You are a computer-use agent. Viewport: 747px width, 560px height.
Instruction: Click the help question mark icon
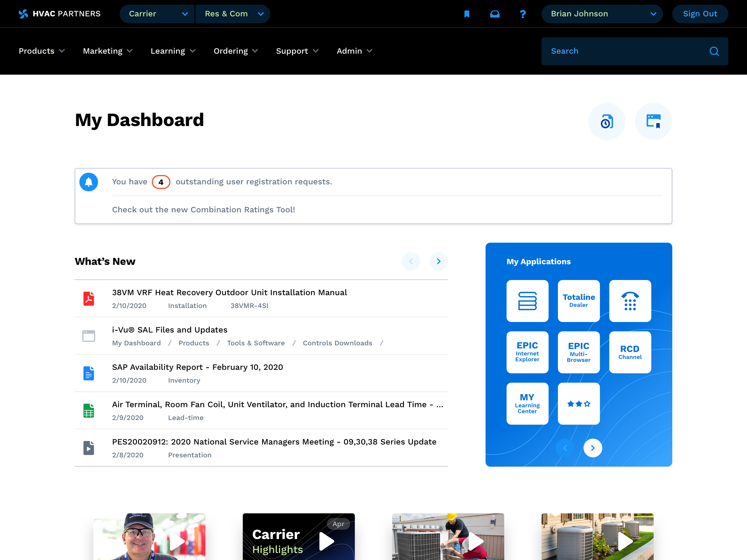coord(522,14)
